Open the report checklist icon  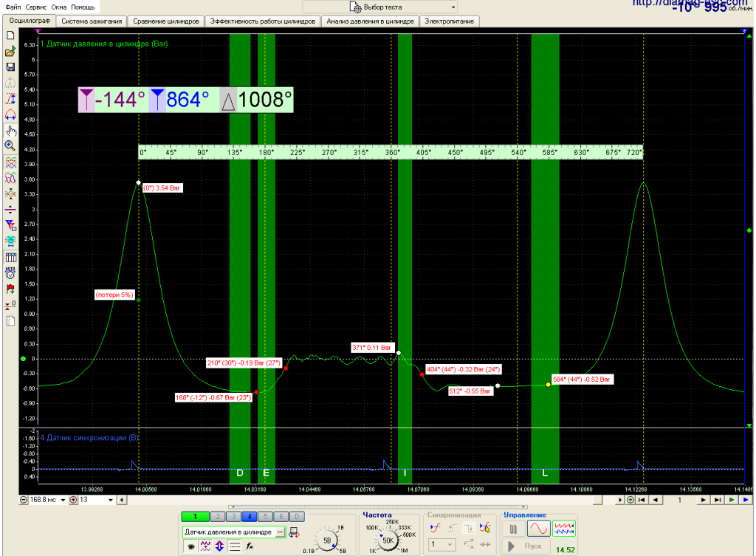10,320
